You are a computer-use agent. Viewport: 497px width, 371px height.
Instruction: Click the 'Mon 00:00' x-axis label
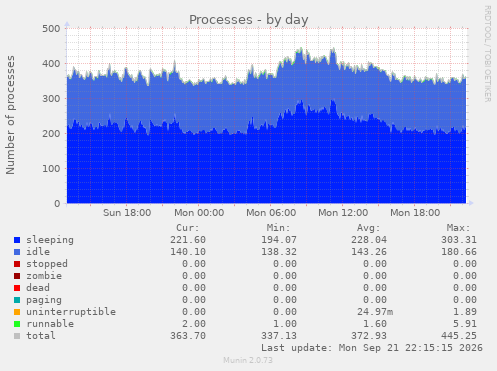199,213
